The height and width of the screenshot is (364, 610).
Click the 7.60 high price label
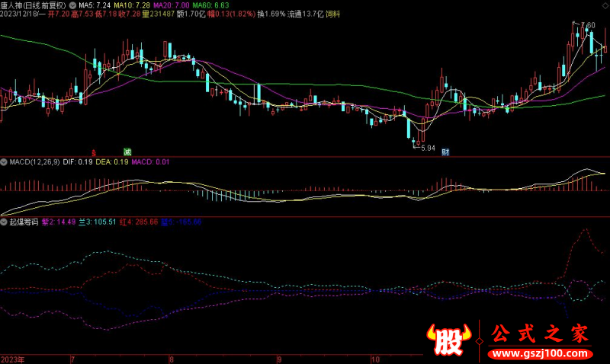(x=586, y=26)
